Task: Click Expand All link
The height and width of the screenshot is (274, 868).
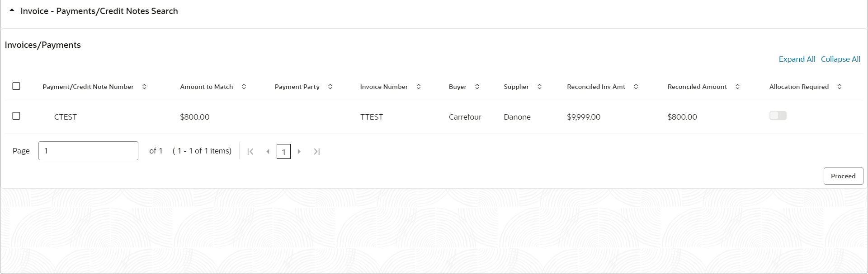Action: pyautogui.click(x=797, y=59)
